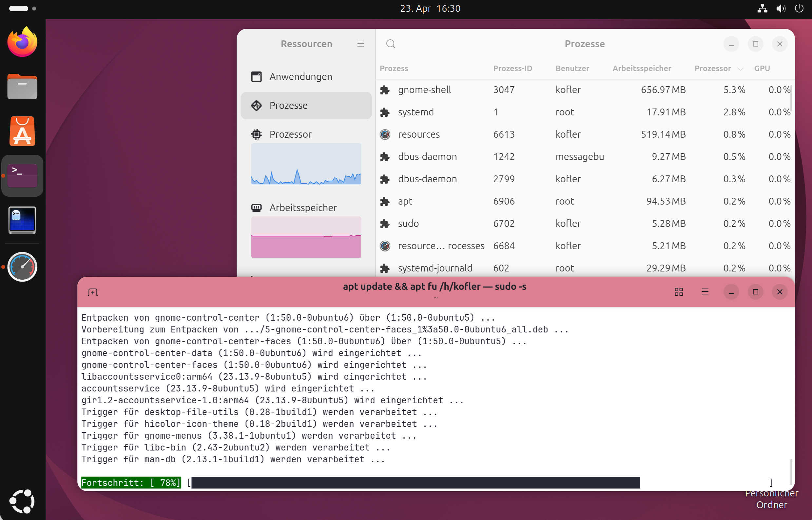Open Ubuntu App Center from dock
Viewport: 812px width, 520px height.
[22, 132]
